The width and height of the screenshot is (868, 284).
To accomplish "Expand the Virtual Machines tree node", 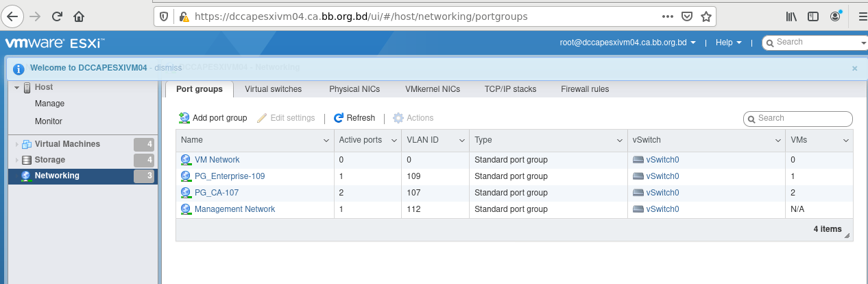I will click(17, 144).
